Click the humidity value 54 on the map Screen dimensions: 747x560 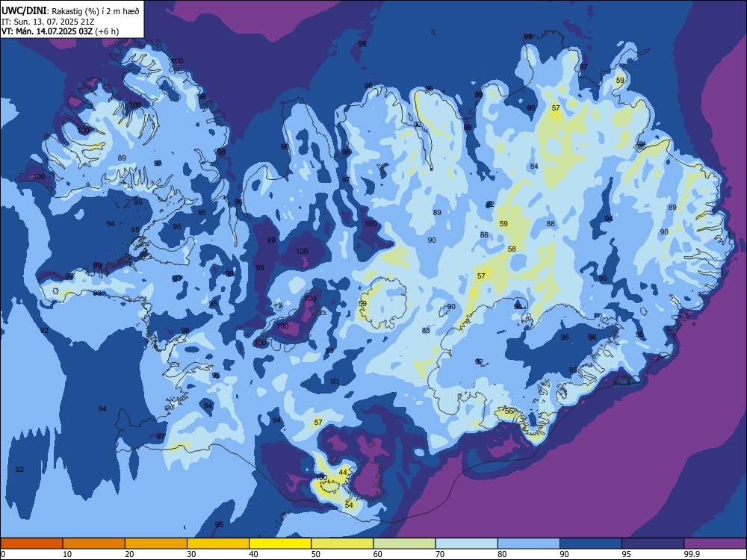tap(349, 505)
